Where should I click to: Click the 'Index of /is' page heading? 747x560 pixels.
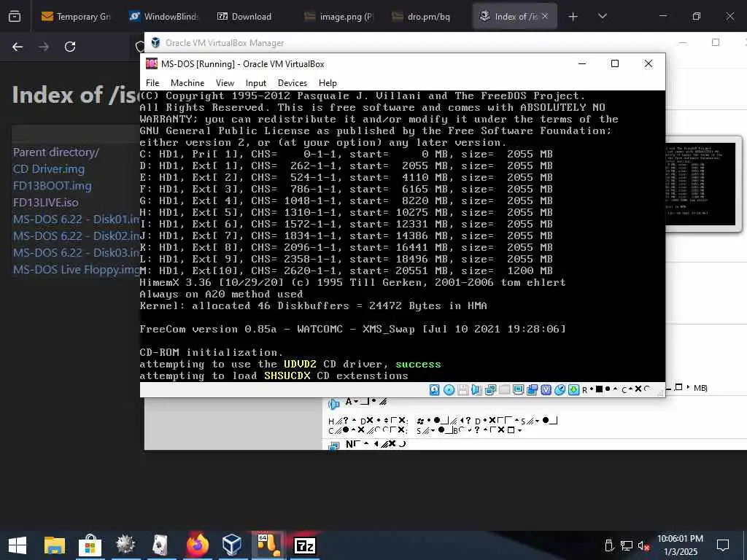76,95
